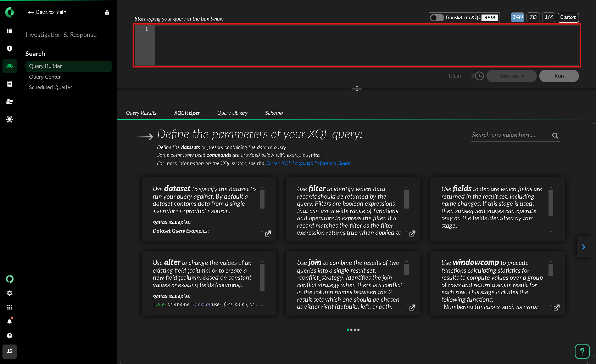
Task: Select the 24H time range
Action: tap(518, 17)
